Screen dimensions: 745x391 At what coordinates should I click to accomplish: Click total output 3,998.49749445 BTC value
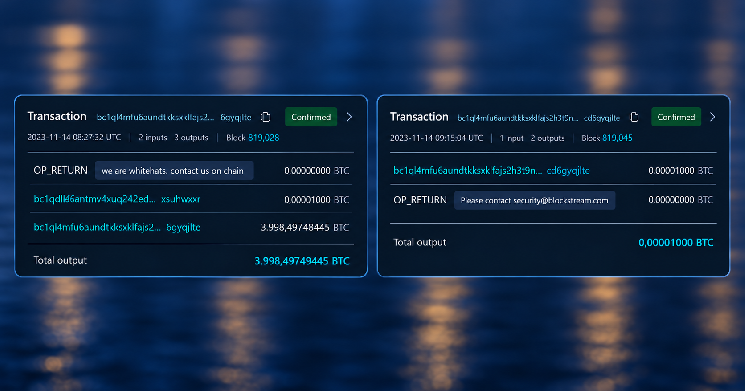pos(302,261)
